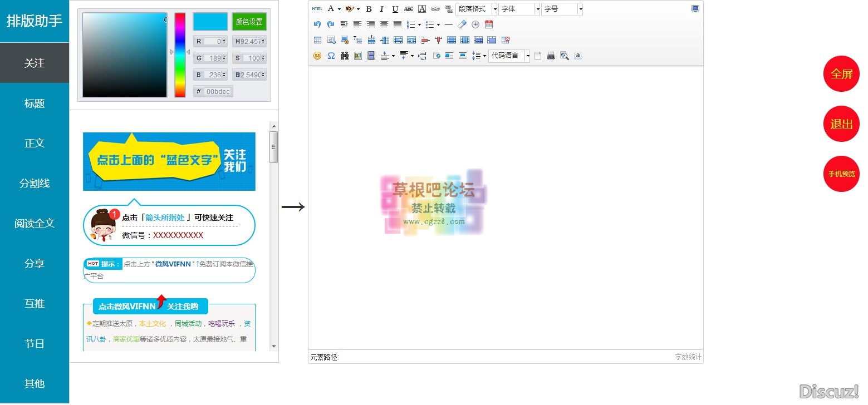Click the print icon
This screenshot has width=868, height=405.
point(551,56)
